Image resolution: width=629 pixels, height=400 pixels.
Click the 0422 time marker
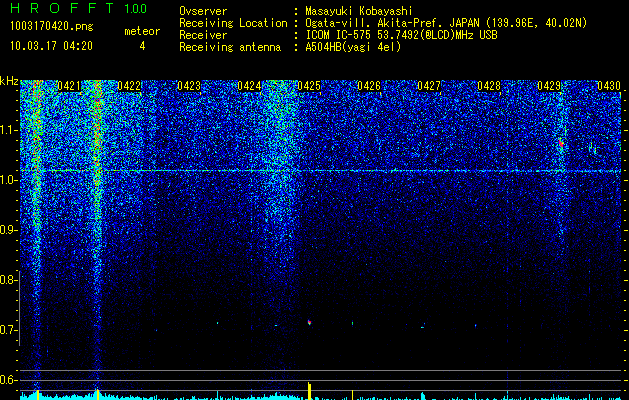point(129,86)
